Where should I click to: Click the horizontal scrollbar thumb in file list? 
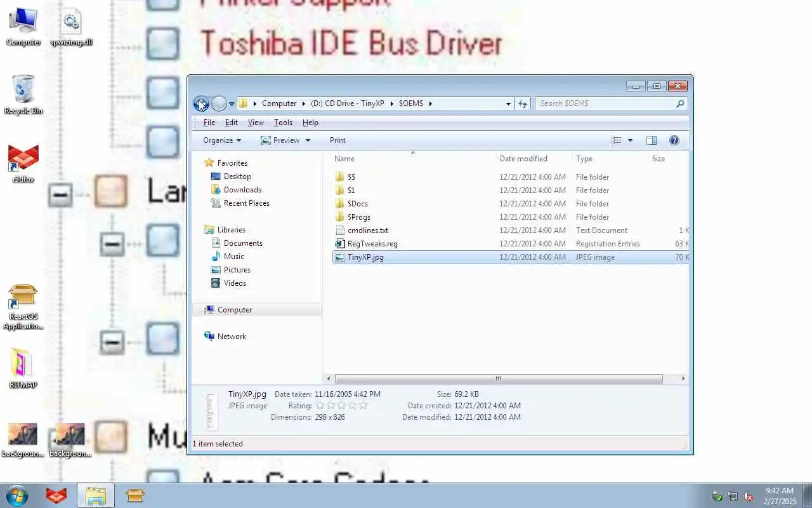pos(499,378)
